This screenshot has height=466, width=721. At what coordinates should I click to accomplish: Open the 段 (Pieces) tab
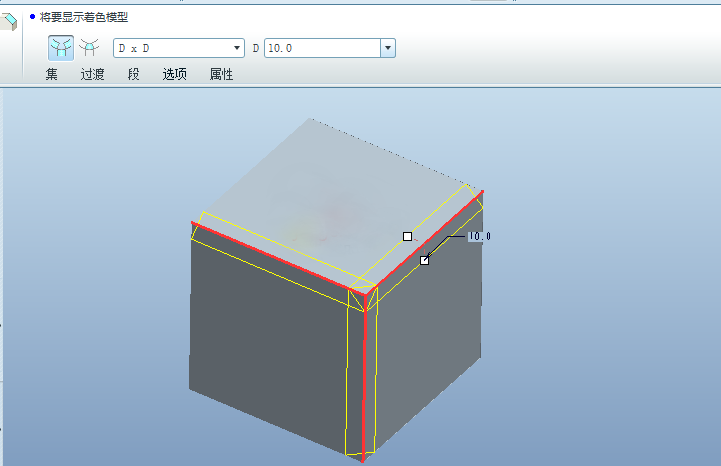click(x=133, y=74)
